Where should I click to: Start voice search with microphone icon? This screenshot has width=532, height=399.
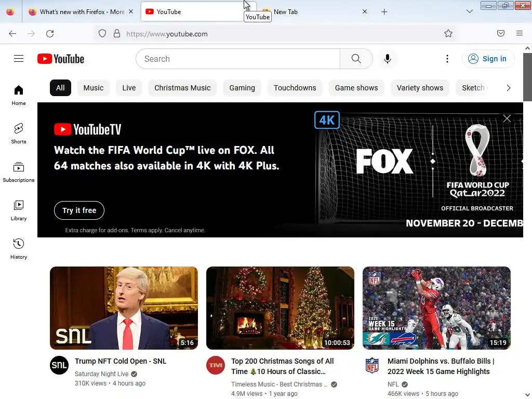387,59
